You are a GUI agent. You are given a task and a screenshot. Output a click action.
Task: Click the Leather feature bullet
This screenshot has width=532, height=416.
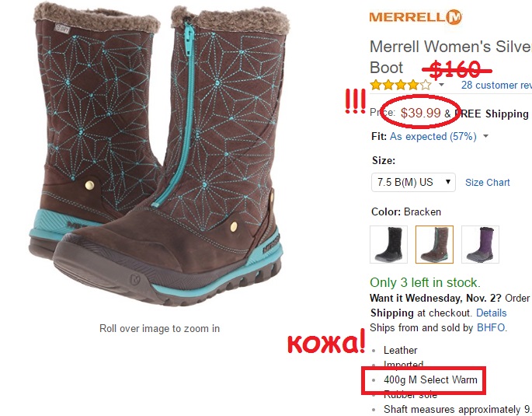click(400, 350)
